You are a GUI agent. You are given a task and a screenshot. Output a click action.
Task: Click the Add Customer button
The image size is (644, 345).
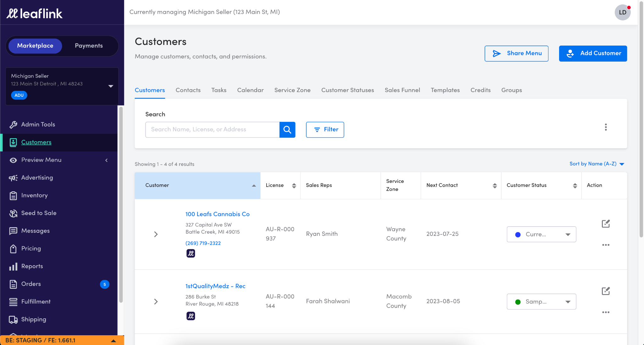593,53
